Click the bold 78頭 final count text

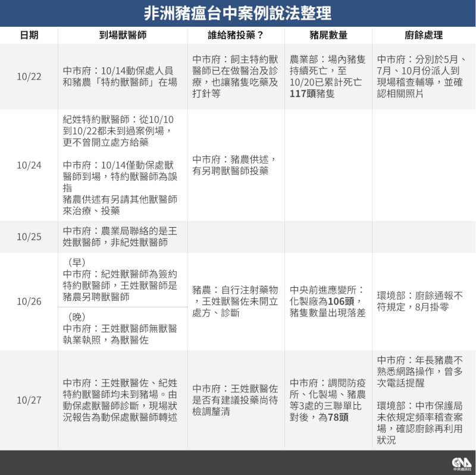tap(337, 417)
